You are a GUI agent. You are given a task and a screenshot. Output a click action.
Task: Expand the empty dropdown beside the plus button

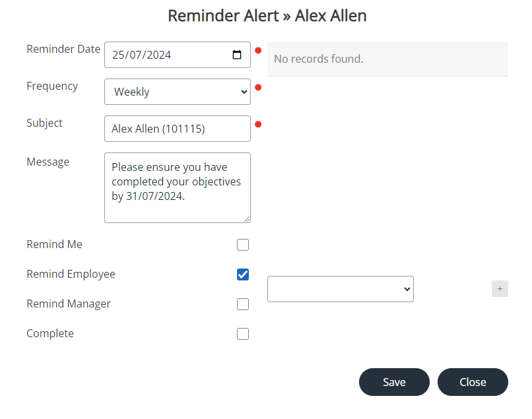(x=340, y=289)
